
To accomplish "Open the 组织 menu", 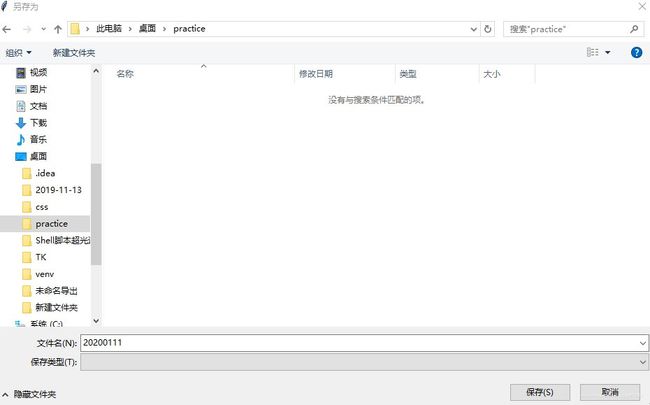I will pos(19,53).
